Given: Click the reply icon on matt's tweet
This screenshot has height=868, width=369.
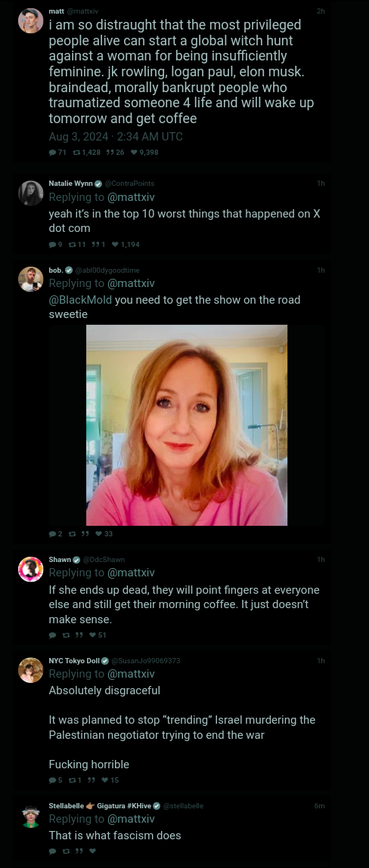Looking at the screenshot, I should [x=53, y=153].
